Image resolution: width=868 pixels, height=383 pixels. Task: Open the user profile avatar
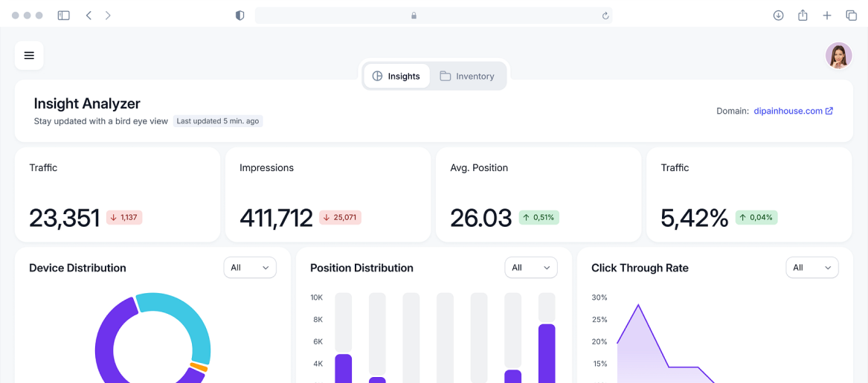(838, 56)
